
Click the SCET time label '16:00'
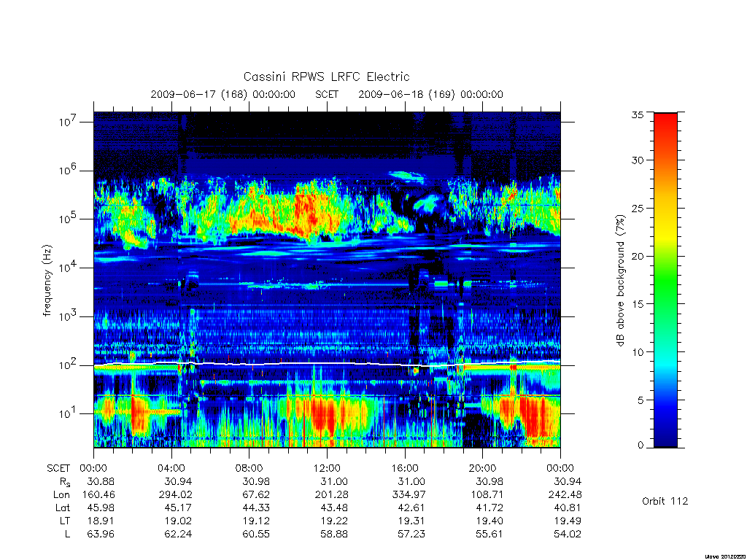(x=405, y=468)
